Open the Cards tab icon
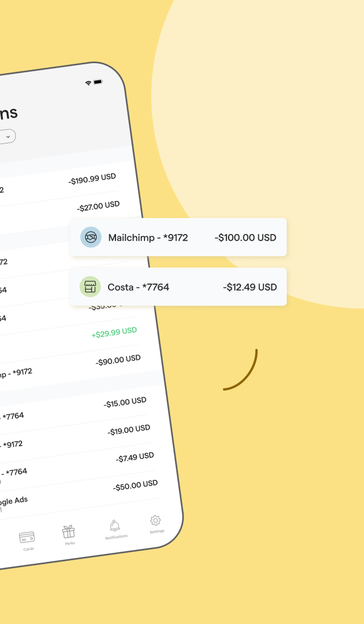The width and height of the screenshot is (364, 624). (x=27, y=537)
